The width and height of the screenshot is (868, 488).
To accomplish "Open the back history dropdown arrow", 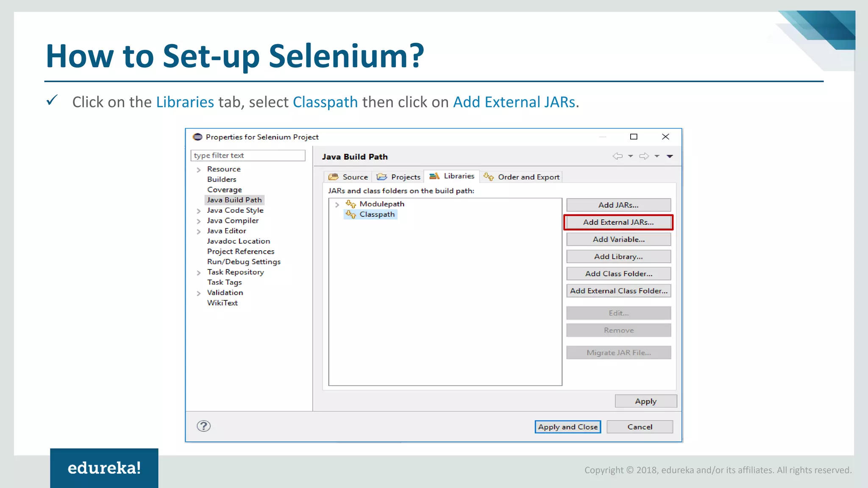I will point(631,156).
